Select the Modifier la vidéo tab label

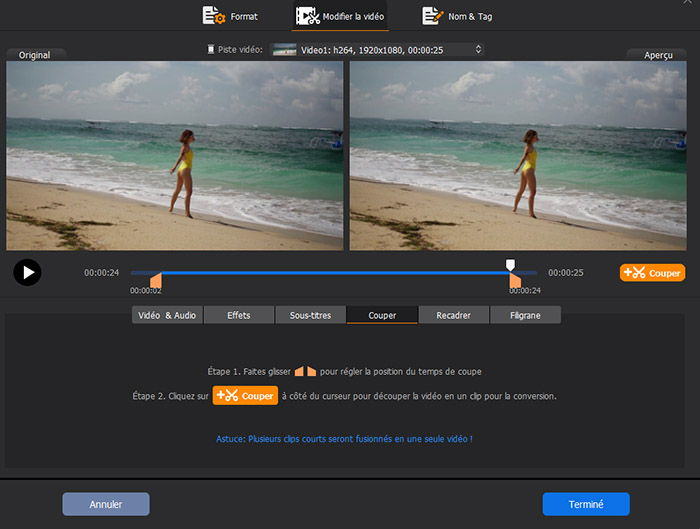click(353, 17)
